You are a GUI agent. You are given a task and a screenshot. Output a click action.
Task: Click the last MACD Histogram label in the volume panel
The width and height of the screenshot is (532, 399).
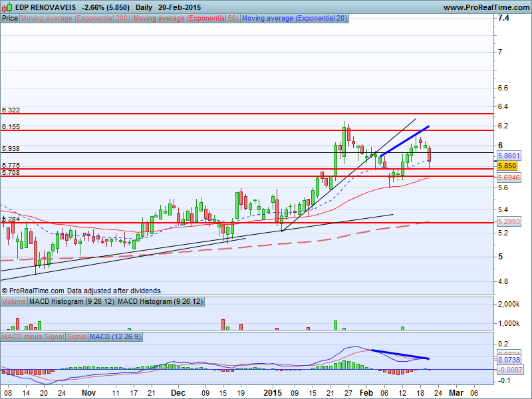(x=160, y=301)
